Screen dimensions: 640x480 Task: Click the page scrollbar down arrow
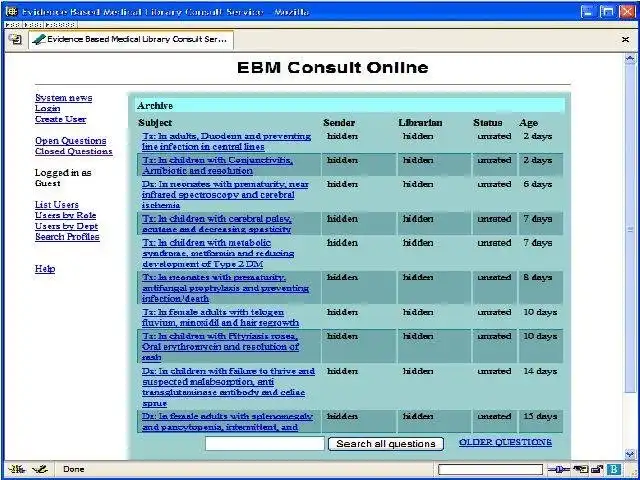pos(630,453)
